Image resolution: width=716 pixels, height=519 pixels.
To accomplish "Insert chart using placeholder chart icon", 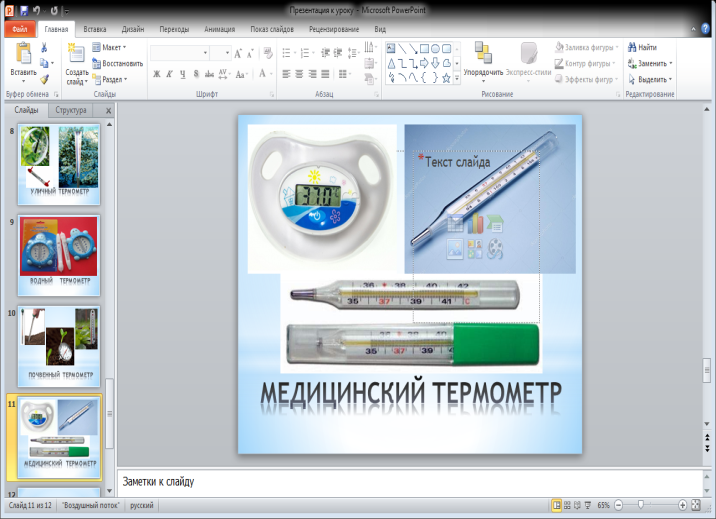I will pos(474,224).
